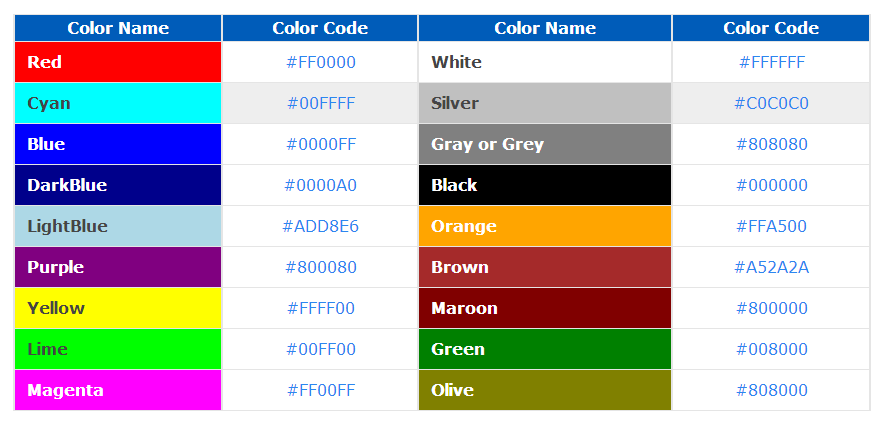Click the Color Name header above White
890x438 pixels.
545,28
